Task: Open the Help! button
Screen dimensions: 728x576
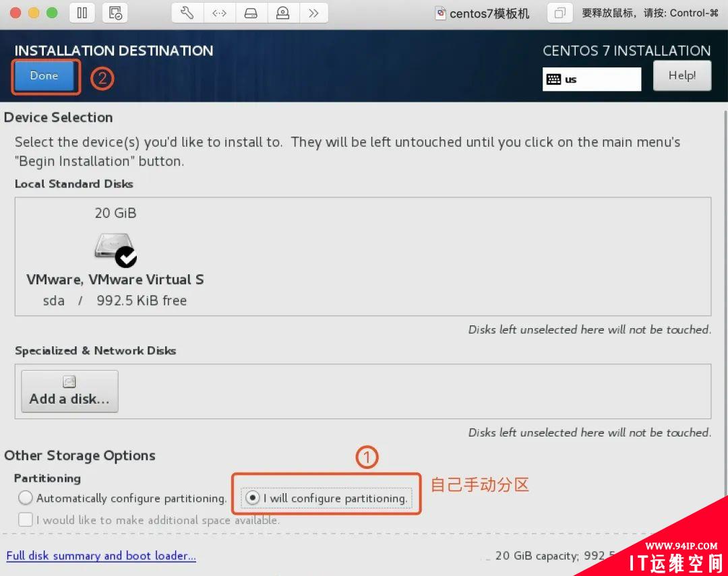Action: (681, 75)
